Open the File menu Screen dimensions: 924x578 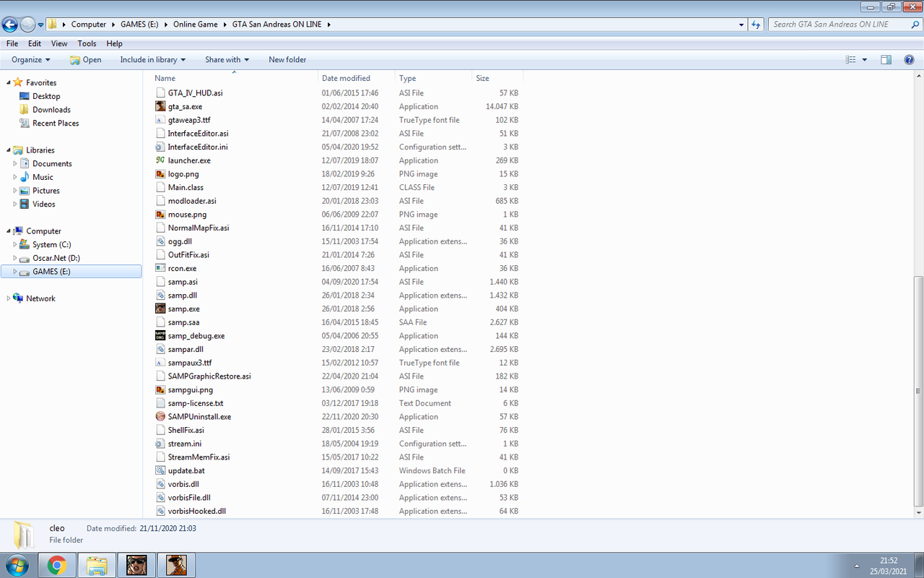[x=12, y=43]
